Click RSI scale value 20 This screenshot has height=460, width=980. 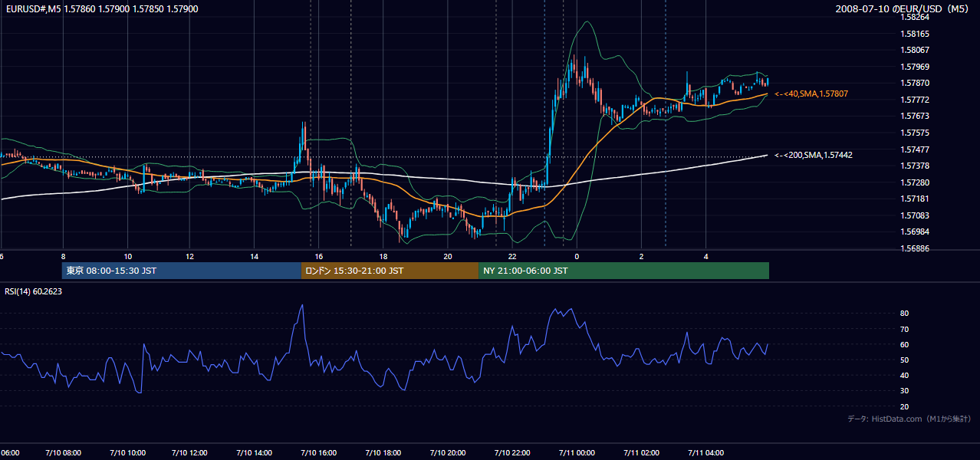904,406
